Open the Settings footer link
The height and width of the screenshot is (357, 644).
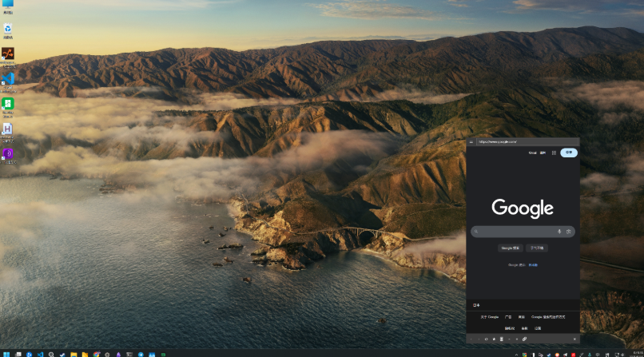[538, 328]
